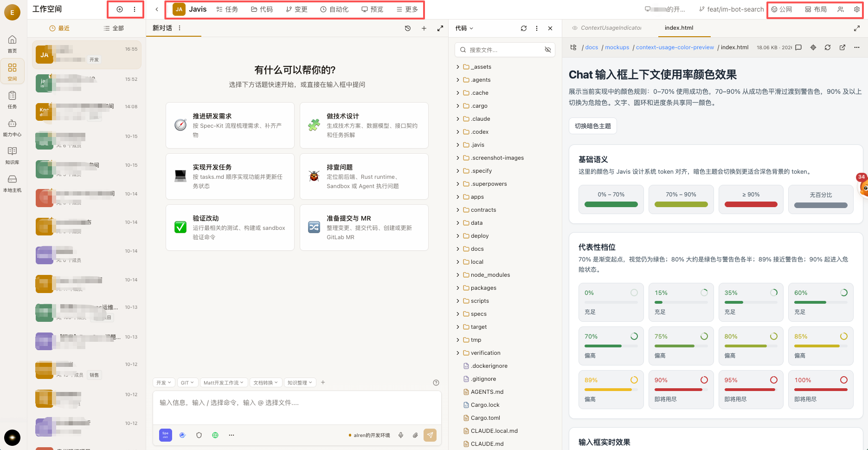Open the 预览 tab
Image resolution: width=868 pixels, height=450 pixels.
pyautogui.click(x=373, y=9)
